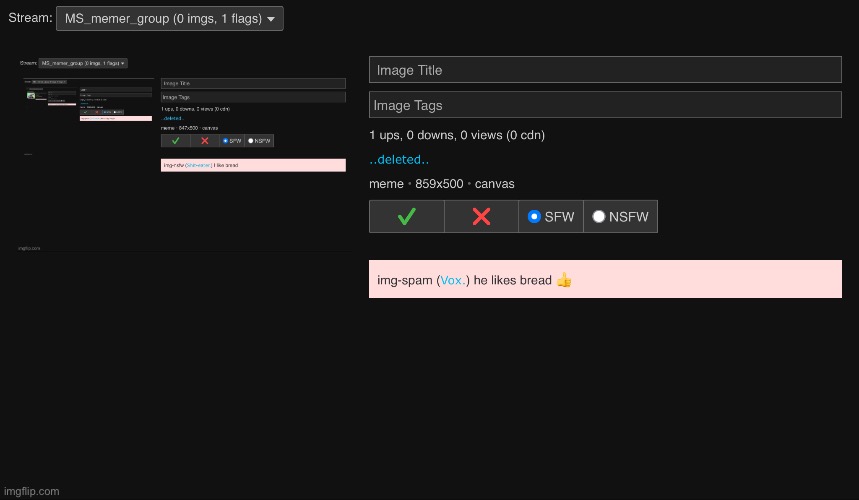This screenshot has width=859, height=500.
Task: Click the thumbs up emoji in flag note
Action: pyautogui.click(x=564, y=280)
